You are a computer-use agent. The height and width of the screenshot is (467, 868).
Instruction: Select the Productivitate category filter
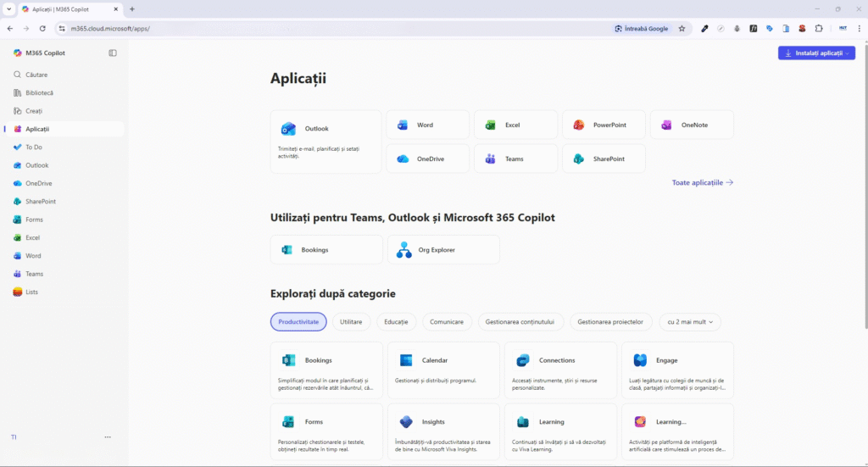pos(298,322)
